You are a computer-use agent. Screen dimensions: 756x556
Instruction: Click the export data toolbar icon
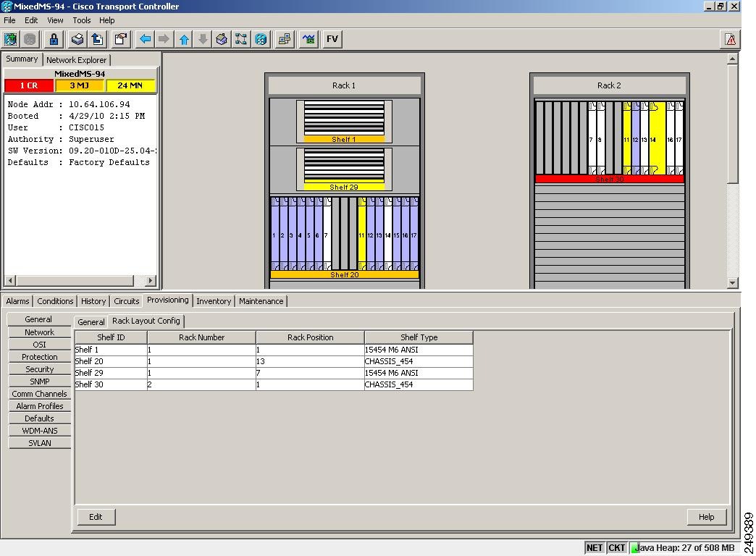tap(97, 39)
